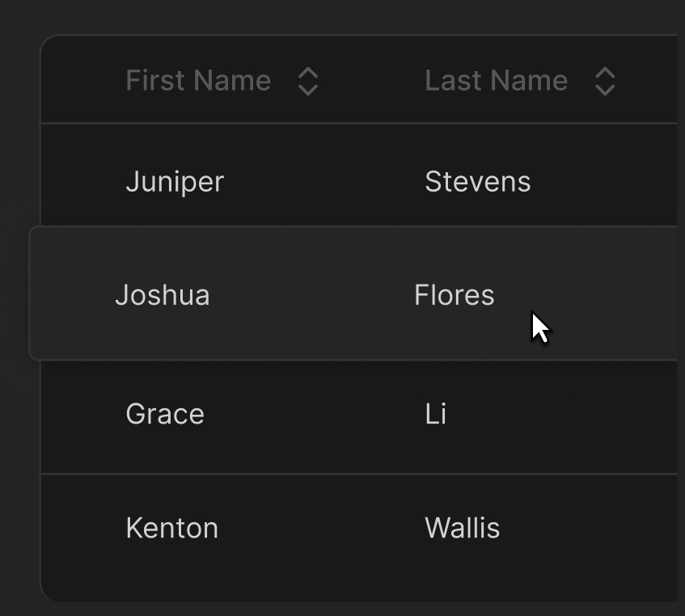Select the Kenton first name cell

click(172, 528)
